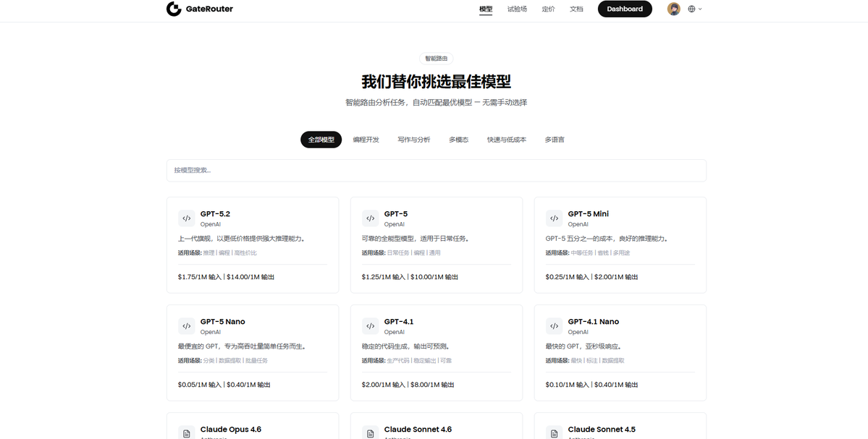868x439 pixels.
Task: Click the heading 我们替你挑选最佳模型
Action: click(437, 82)
